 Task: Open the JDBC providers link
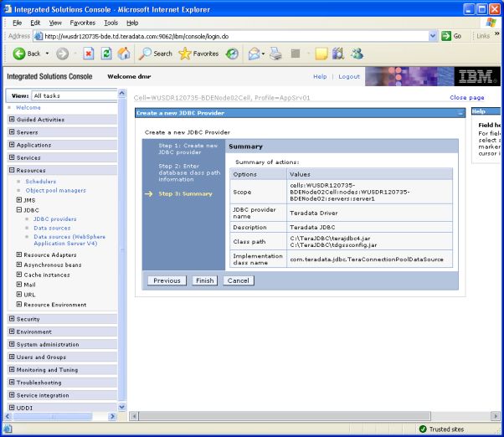click(x=55, y=218)
